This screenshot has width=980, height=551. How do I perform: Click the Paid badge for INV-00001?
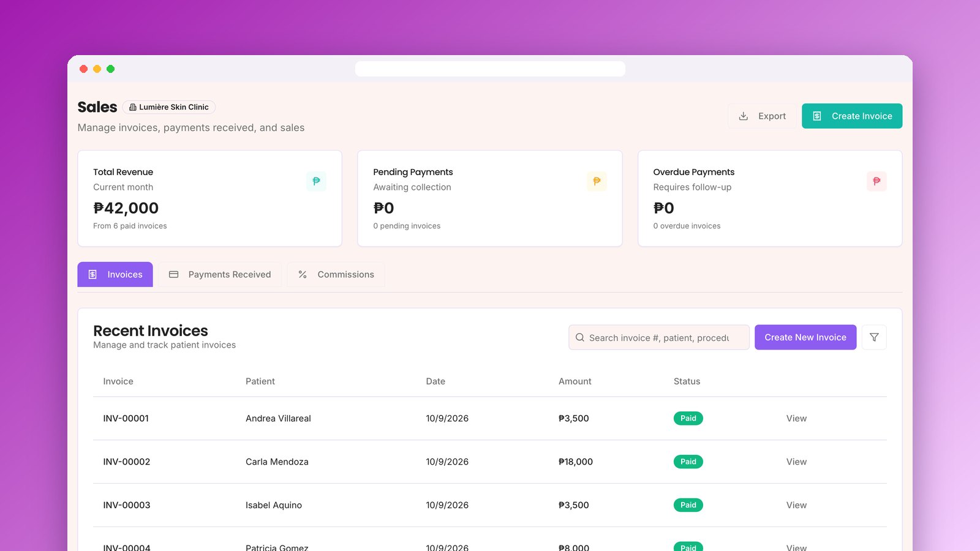pos(688,418)
